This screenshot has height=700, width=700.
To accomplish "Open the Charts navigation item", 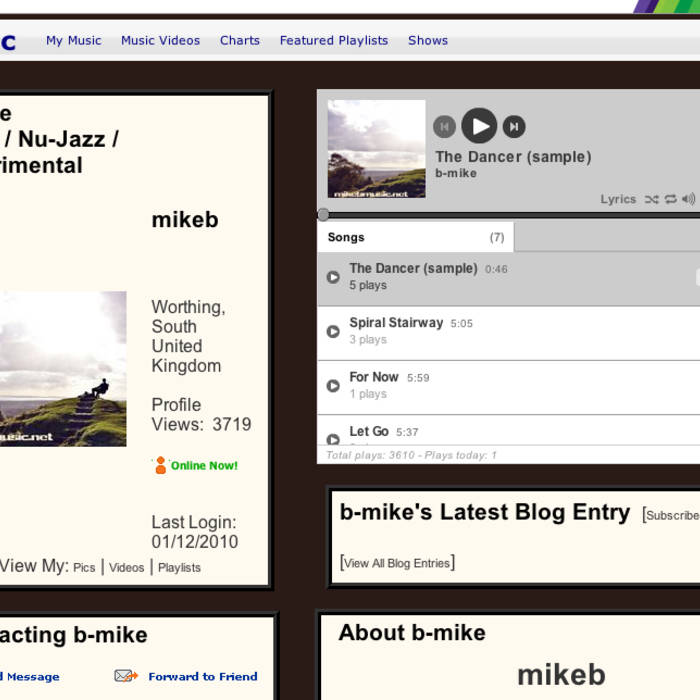I will tap(240, 41).
